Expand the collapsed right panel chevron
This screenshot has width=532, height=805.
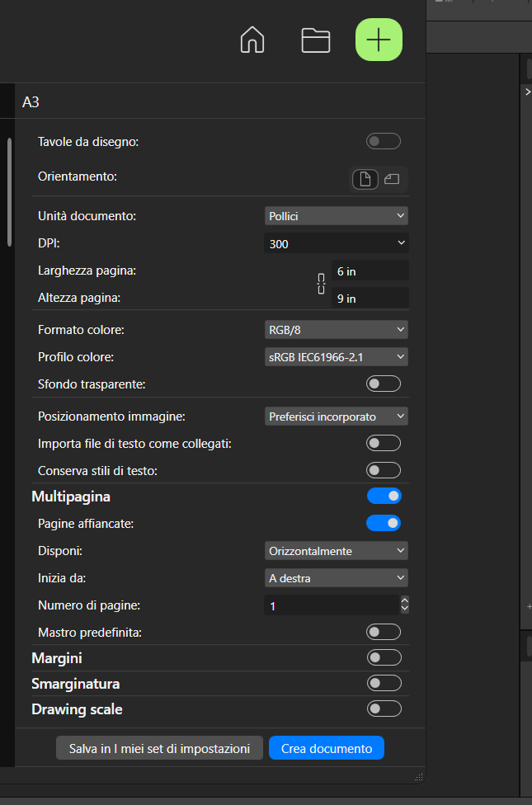527,92
